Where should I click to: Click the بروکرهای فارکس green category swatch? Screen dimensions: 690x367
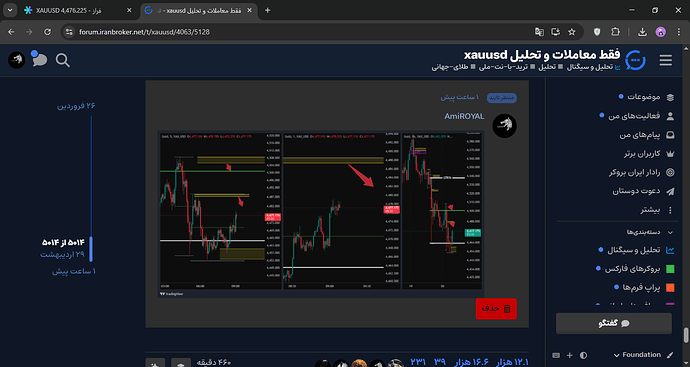coord(670,268)
